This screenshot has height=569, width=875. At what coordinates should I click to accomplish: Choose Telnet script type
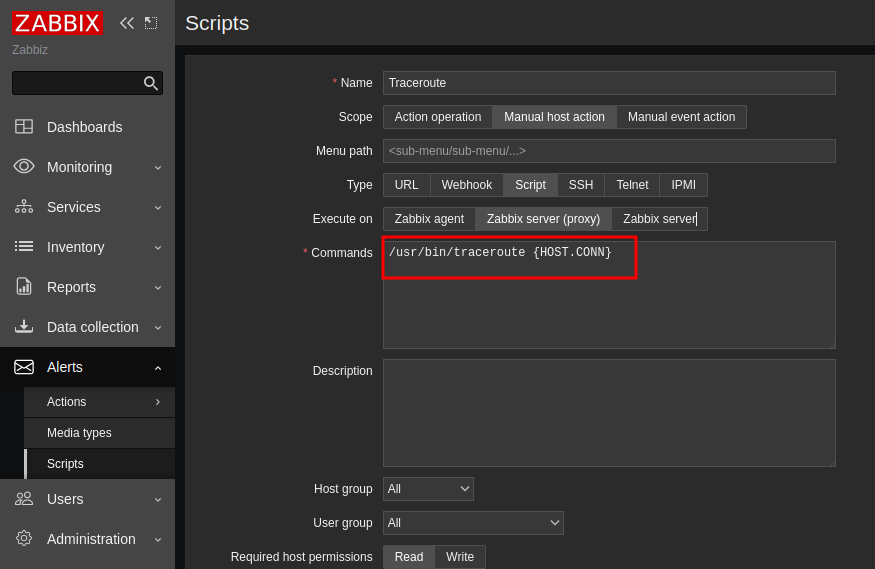click(632, 185)
